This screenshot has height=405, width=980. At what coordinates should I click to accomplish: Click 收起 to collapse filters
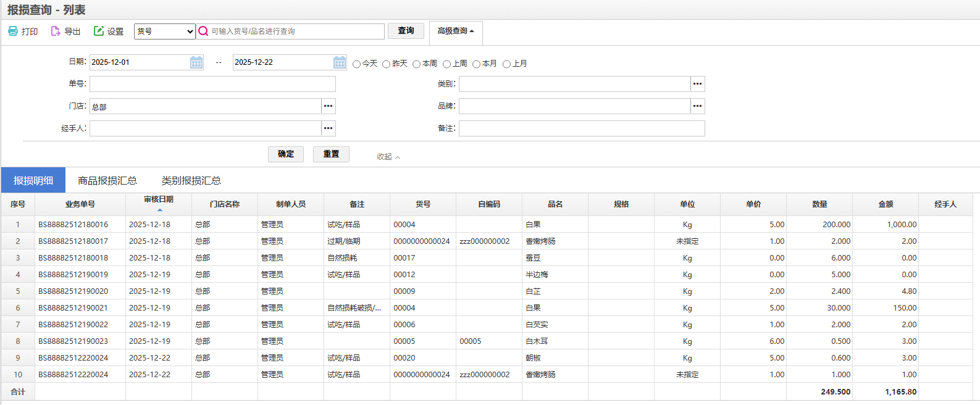388,157
